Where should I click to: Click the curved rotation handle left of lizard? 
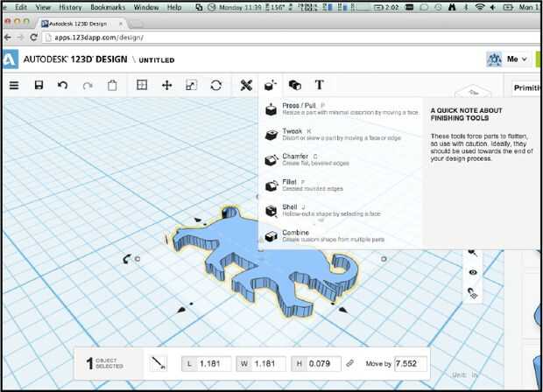click(127, 259)
